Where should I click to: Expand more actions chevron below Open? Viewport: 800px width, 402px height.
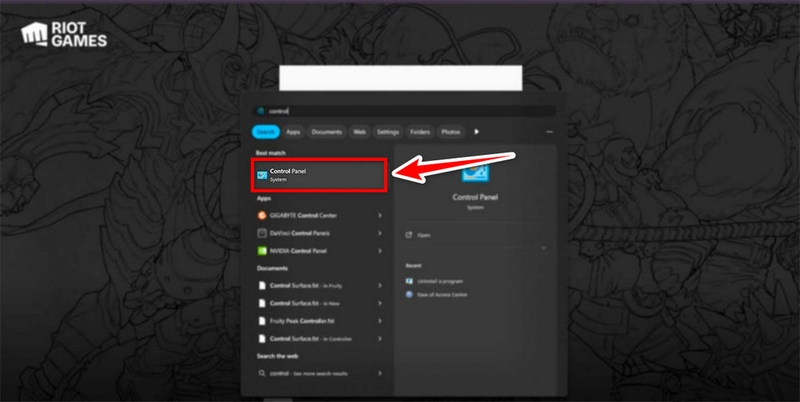coord(543,248)
